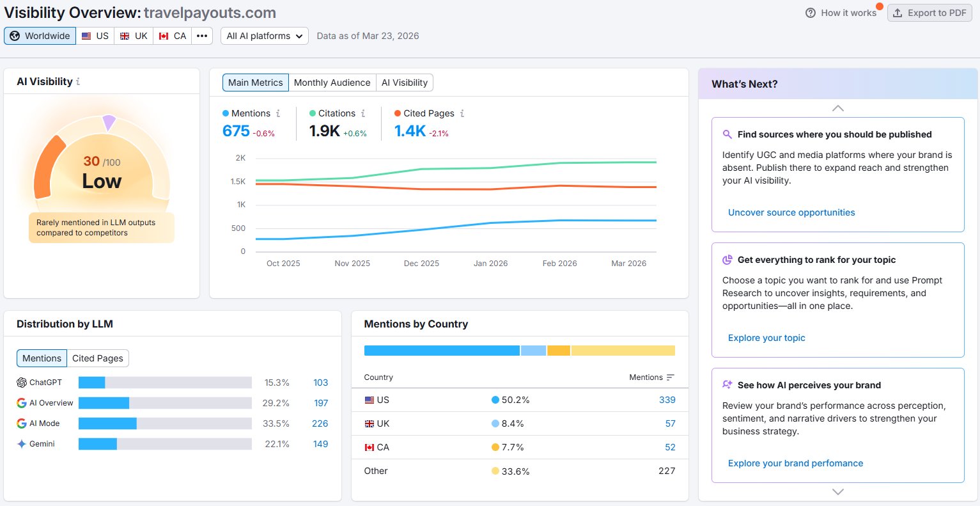Click the Gemini sparkle icon
This screenshot has height=506, width=980.
pyautogui.click(x=22, y=444)
